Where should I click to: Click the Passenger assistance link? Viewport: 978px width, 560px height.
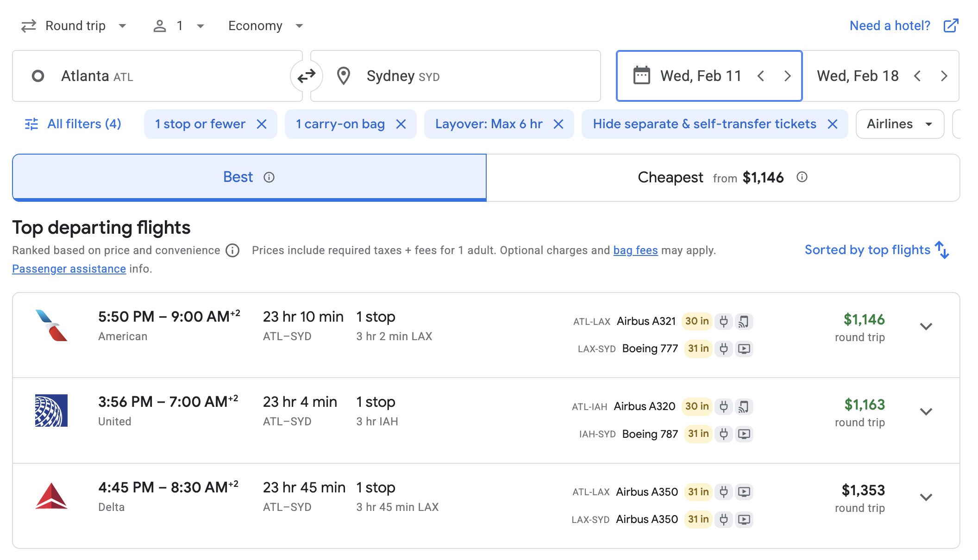(x=69, y=268)
